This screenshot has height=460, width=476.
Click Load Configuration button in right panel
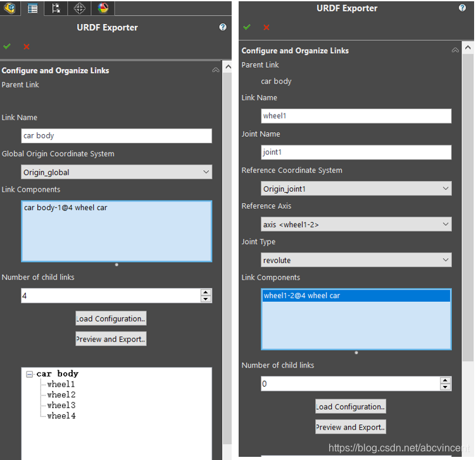(x=351, y=406)
